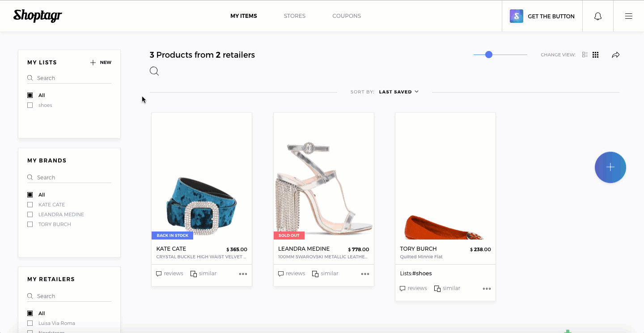Open notifications bell icon
This screenshot has width=644, height=333.
point(598,16)
